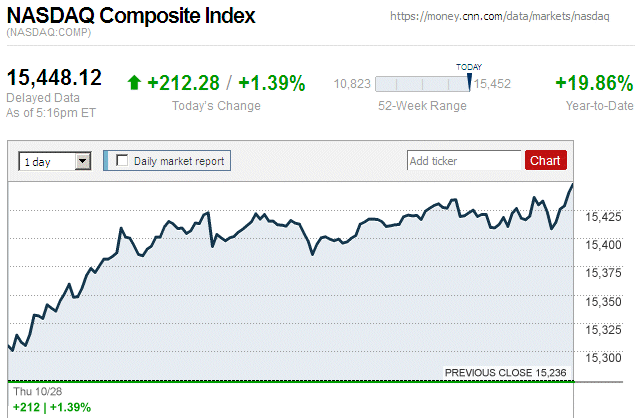640x420 pixels.
Task: Click the 15,300 y-axis label
Action: (x=602, y=358)
